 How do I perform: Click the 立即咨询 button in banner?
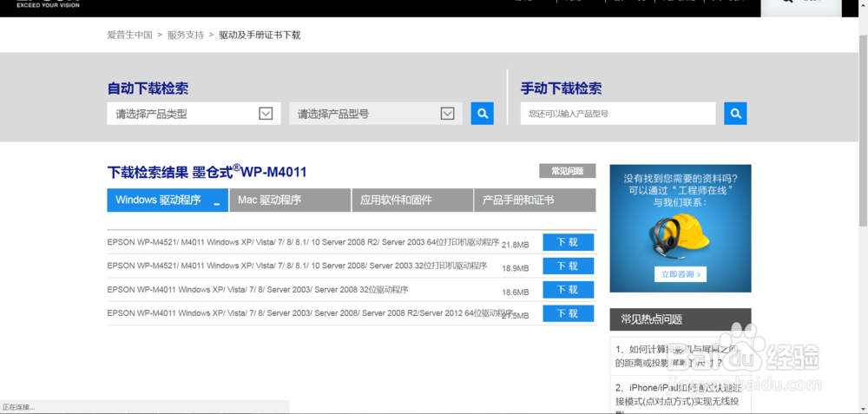681,274
